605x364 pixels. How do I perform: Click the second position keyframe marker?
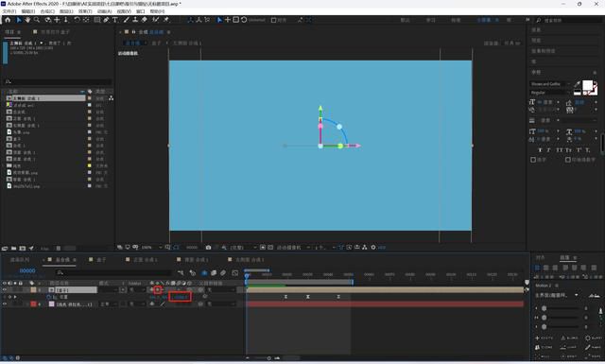(x=308, y=297)
